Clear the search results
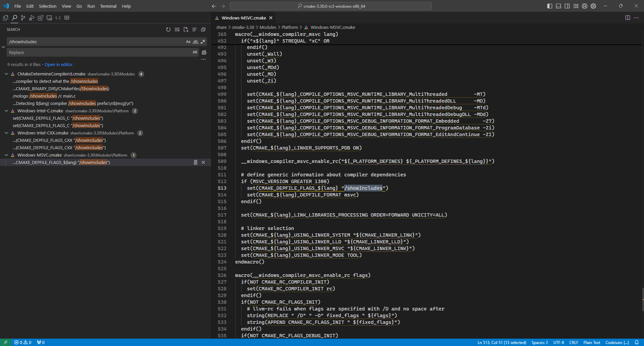 [177, 30]
